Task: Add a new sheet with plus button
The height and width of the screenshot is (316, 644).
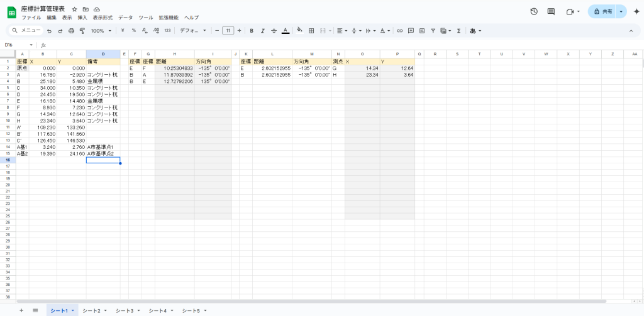Action: [x=21, y=310]
